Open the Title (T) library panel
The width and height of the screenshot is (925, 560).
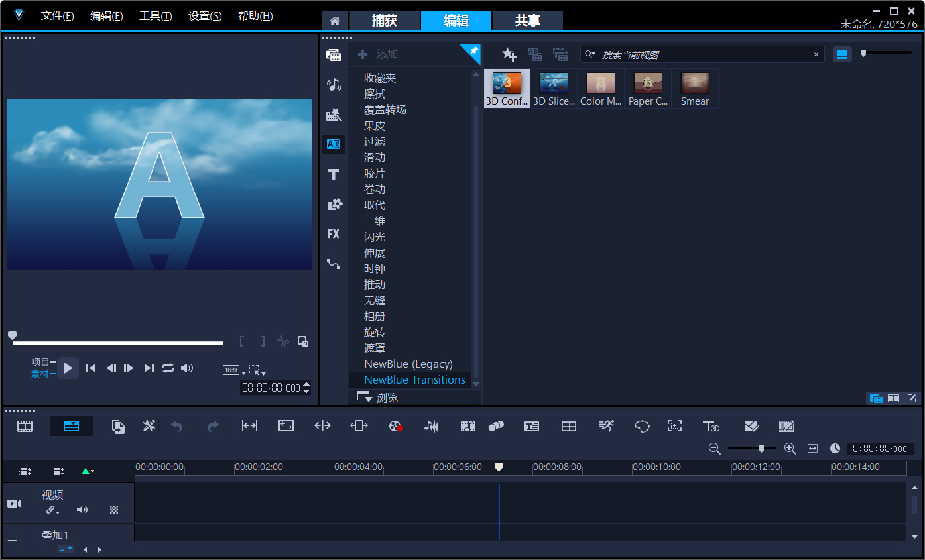click(334, 175)
